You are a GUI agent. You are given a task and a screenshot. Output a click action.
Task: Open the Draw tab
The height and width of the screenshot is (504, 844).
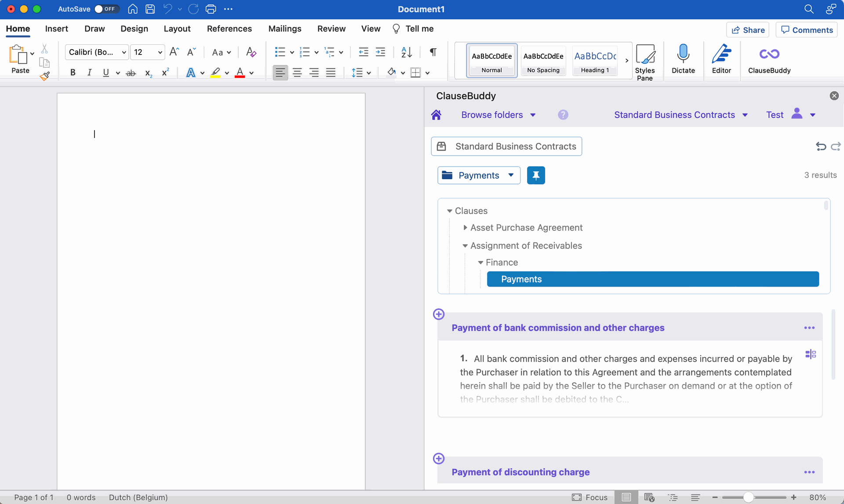pyautogui.click(x=95, y=29)
